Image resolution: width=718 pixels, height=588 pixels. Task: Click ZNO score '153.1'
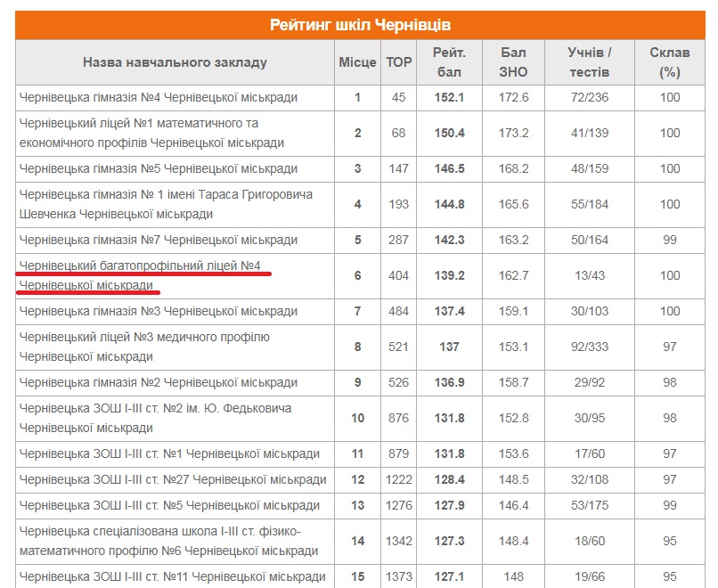click(x=513, y=347)
